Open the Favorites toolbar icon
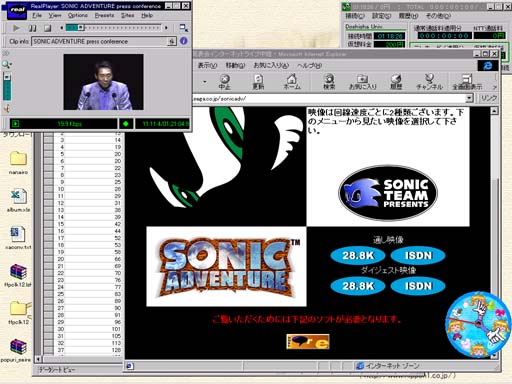Viewport: 512px width, 384px height. pos(362,82)
